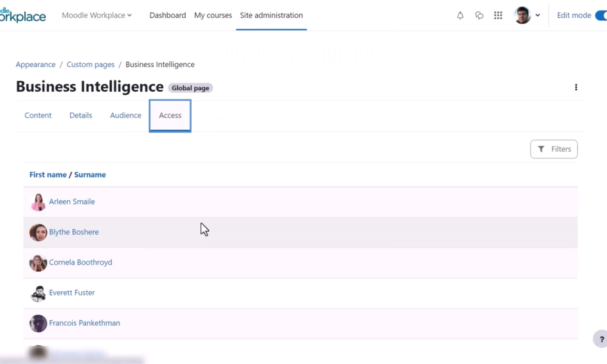Open the Details tab
This screenshot has width=607, height=364.
point(81,115)
